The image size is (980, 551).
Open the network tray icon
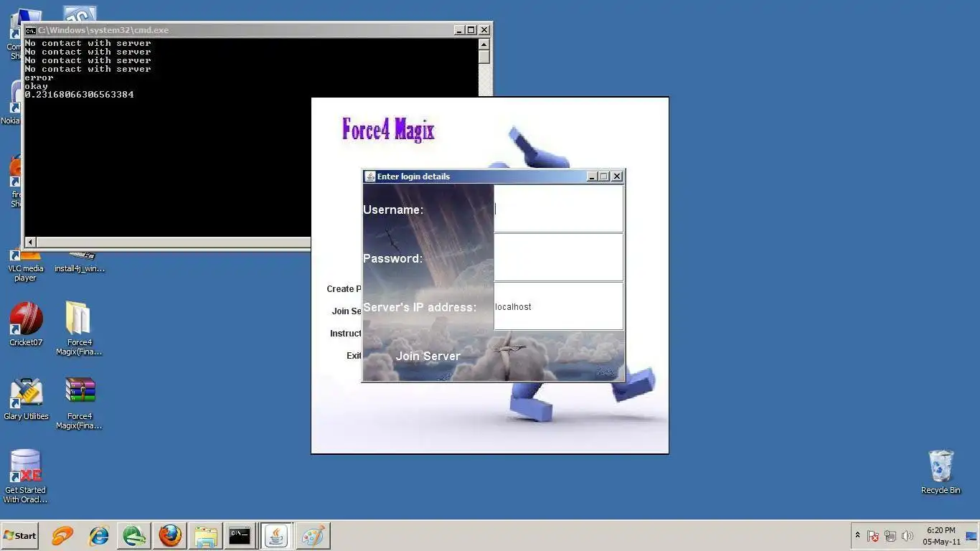tap(890, 536)
